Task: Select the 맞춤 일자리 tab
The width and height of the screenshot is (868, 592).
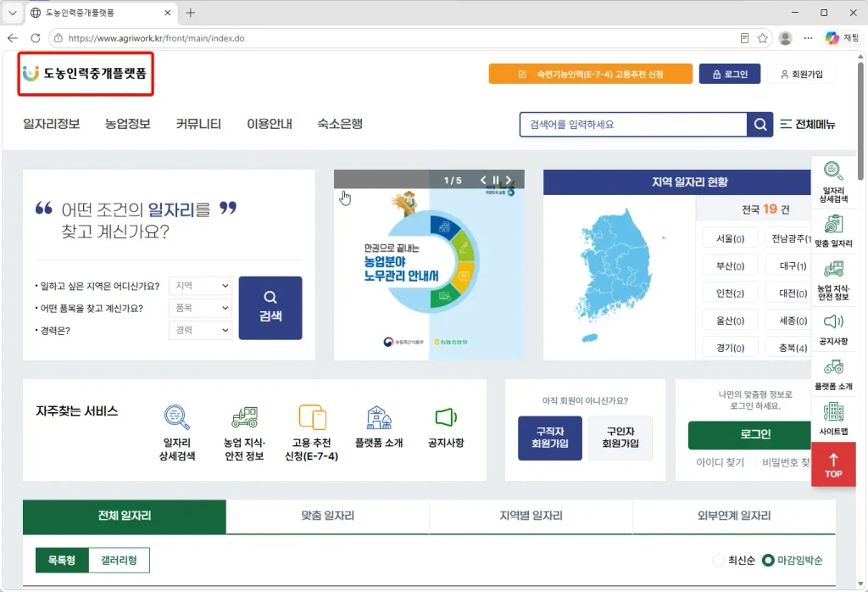Action: click(328, 517)
